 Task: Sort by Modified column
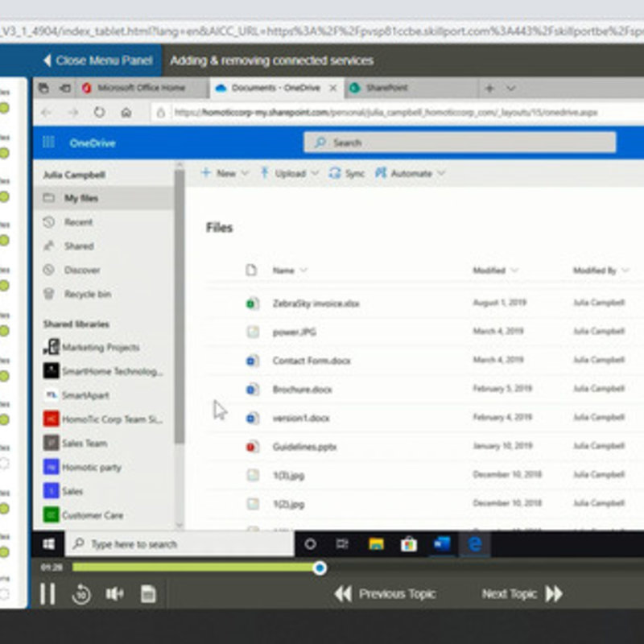pyautogui.click(x=495, y=270)
